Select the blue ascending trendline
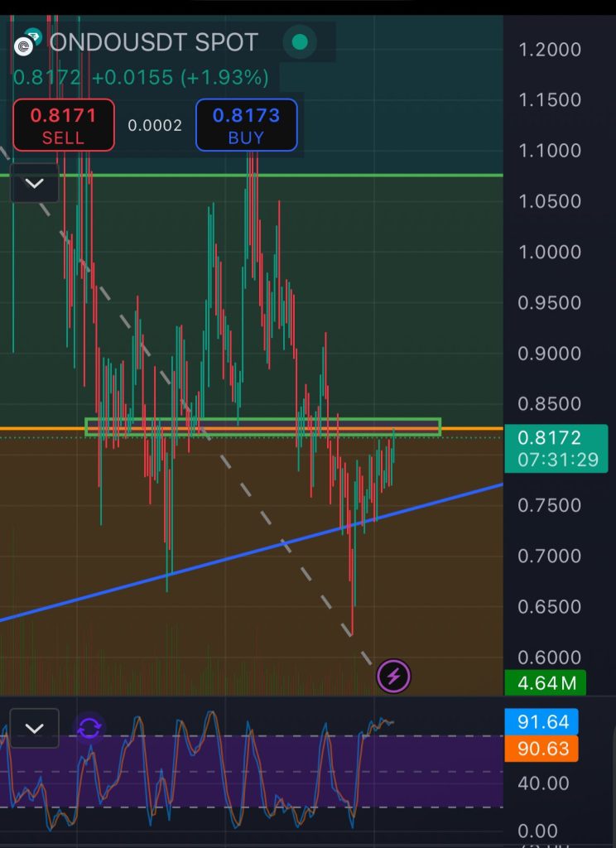The height and width of the screenshot is (848, 616). [252, 552]
